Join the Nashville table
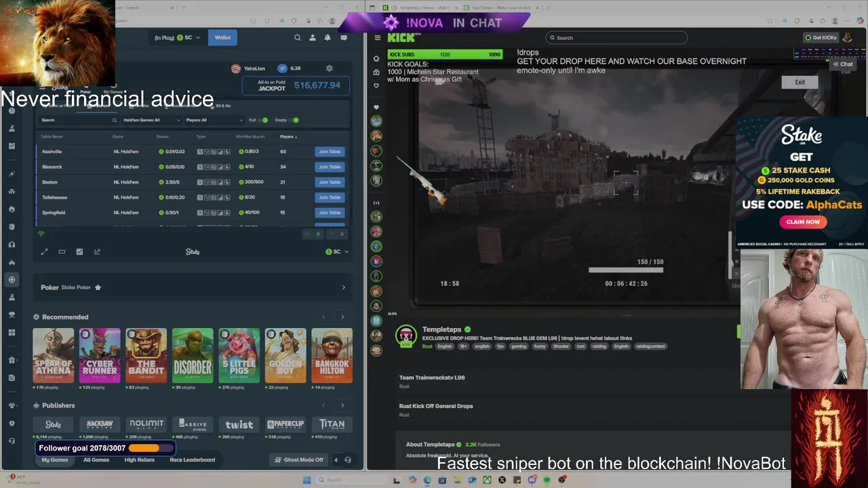The width and height of the screenshot is (868, 488). pos(330,152)
